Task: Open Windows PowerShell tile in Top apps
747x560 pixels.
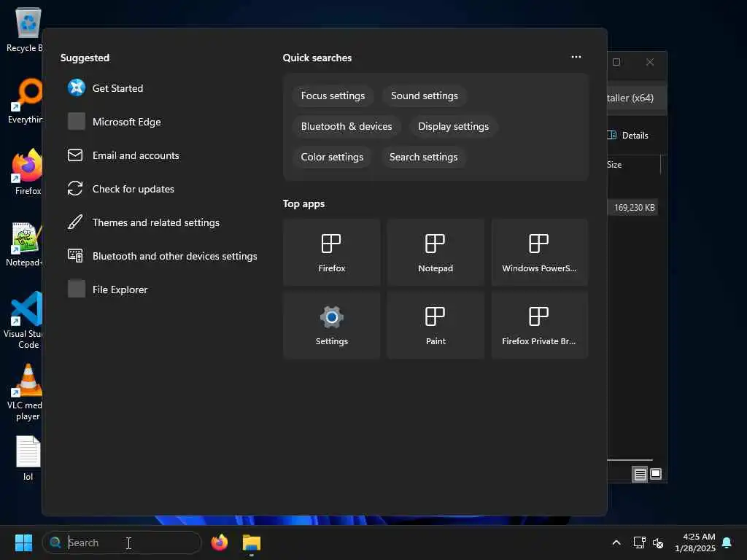Action: tap(539, 252)
